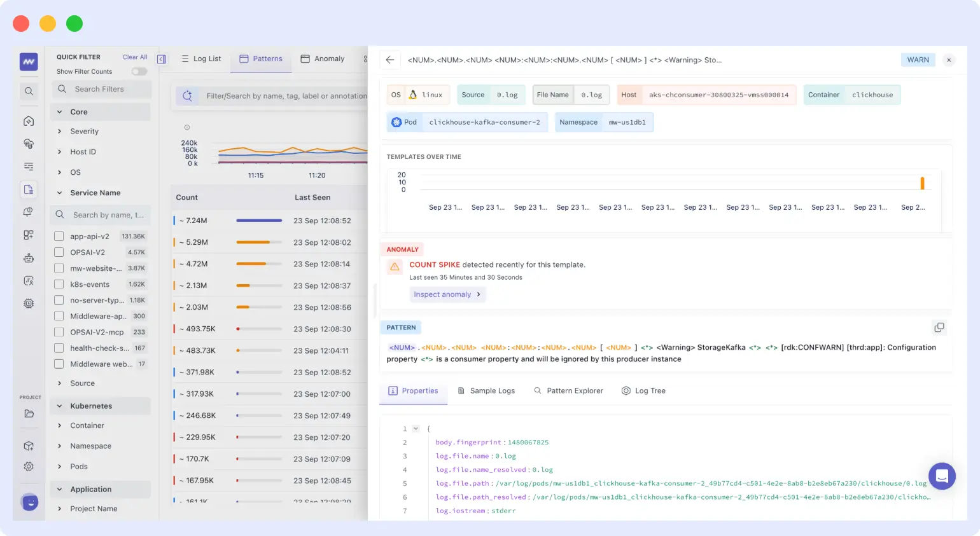The image size is (980, 536).
Task: Open the Log Tree tab
Action: (643, 390)
